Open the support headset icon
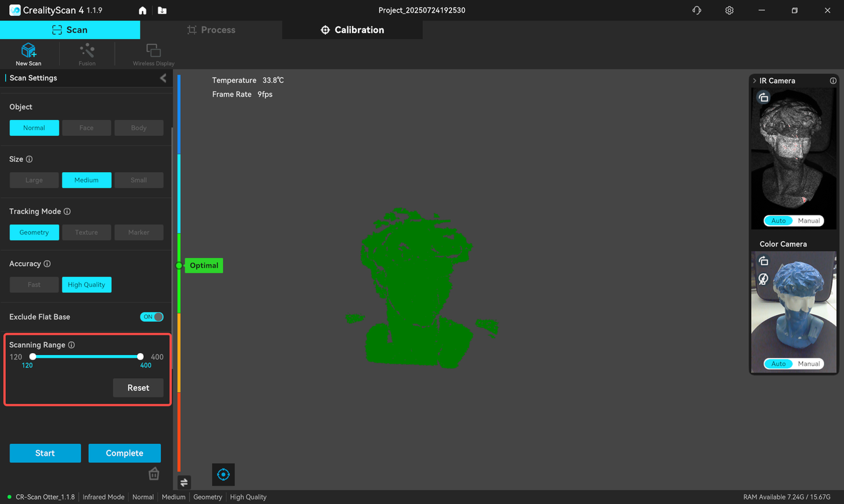 coord(697,11)
